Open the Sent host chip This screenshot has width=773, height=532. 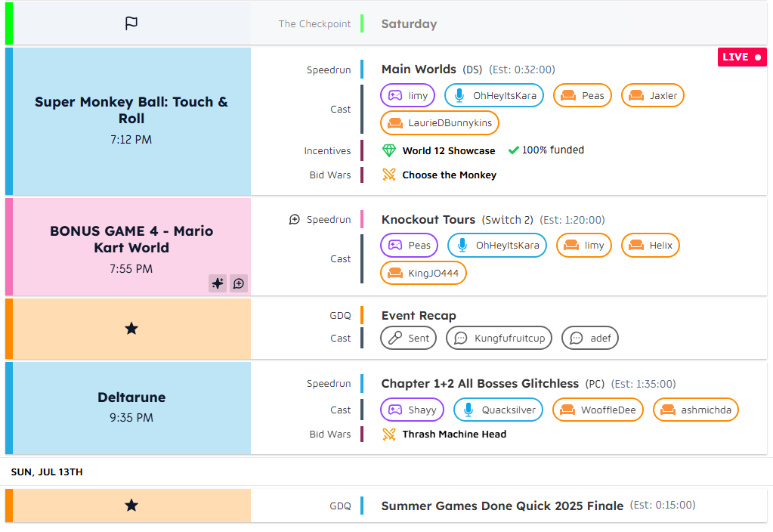(408, 338)
